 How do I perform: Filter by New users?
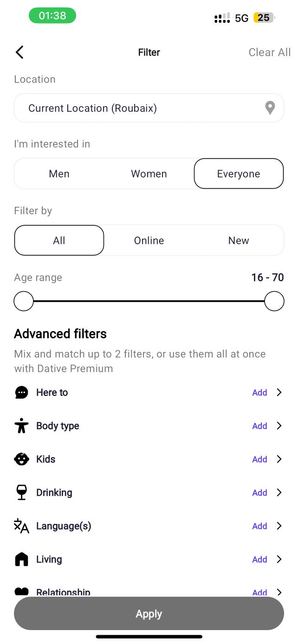[x=239, y=241]
